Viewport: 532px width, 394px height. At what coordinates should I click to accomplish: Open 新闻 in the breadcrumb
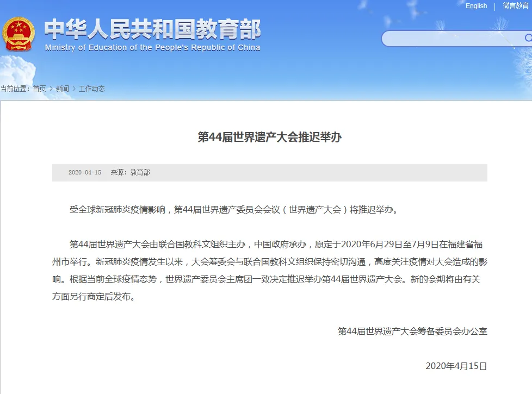62,89
